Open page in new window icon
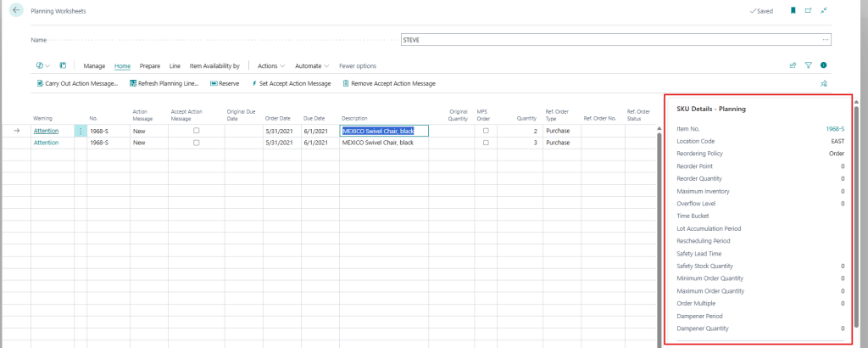868x348 pixels. pos(808,11)
